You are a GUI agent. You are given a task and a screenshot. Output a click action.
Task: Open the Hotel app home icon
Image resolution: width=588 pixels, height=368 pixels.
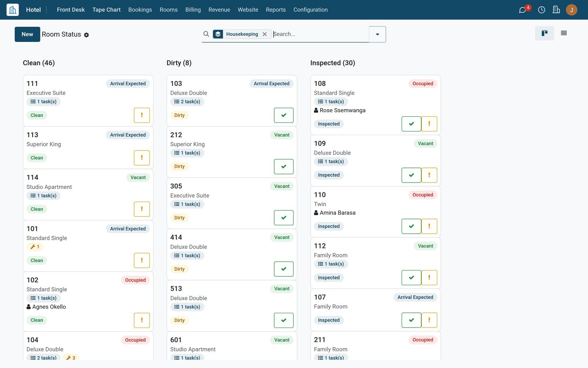click(12, 10)
